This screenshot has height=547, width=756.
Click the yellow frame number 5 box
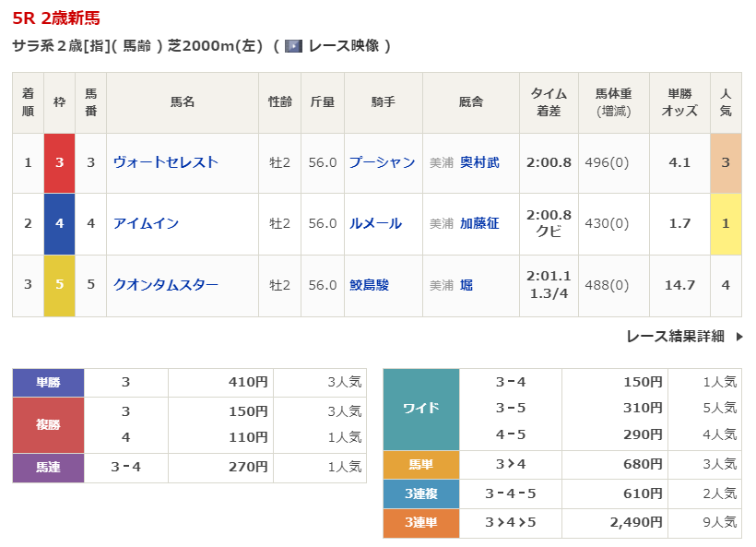(59, 285)
